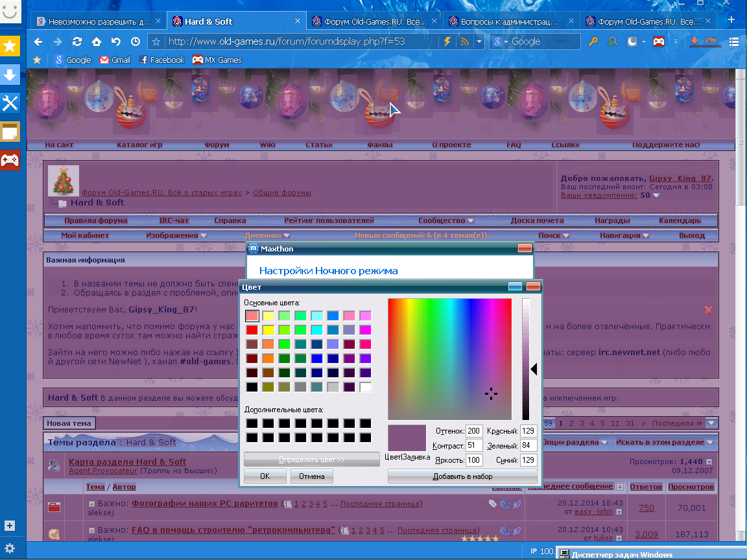Switch to the Вопросы к администрации tab
The width and height of the screenshot is (747, 560).
[510, 21]
